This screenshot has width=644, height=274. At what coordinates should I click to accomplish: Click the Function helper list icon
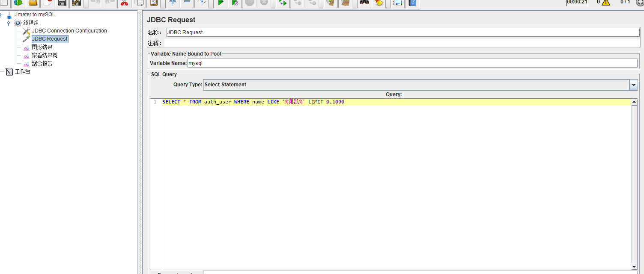pyautogui.click(x=397, y=3)
